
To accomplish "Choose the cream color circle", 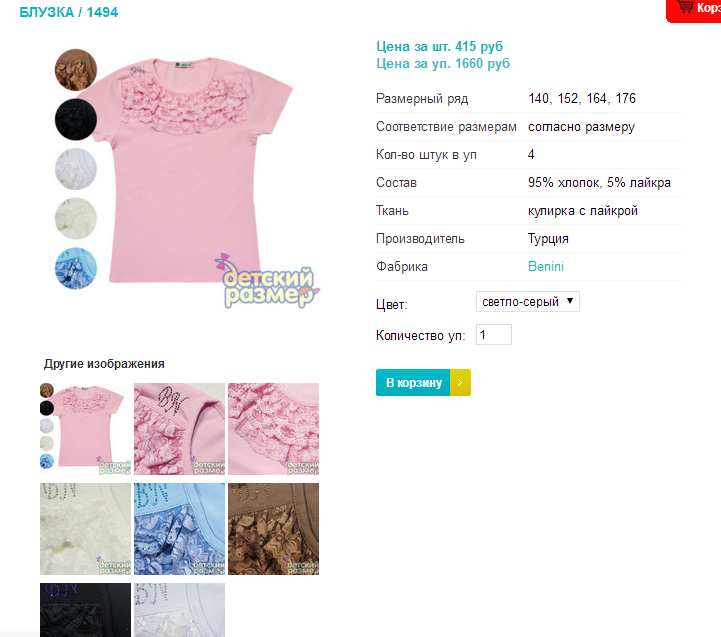I will coord(76,218).
